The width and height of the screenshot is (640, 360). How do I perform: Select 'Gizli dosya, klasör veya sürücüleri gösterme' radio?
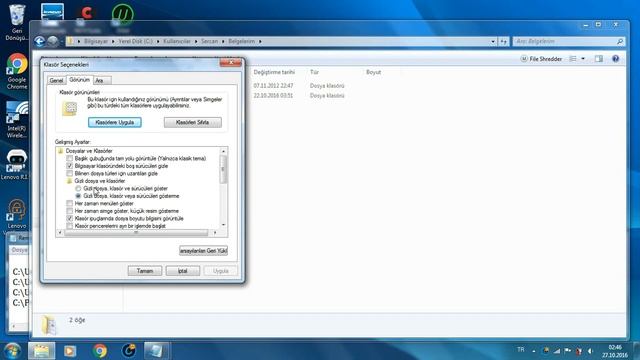[78, 196]
